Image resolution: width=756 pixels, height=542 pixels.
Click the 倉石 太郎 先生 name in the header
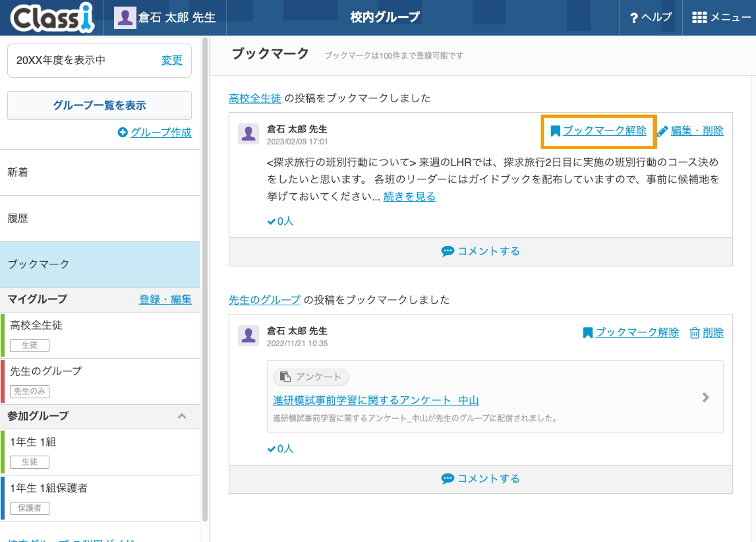[177, 18]
